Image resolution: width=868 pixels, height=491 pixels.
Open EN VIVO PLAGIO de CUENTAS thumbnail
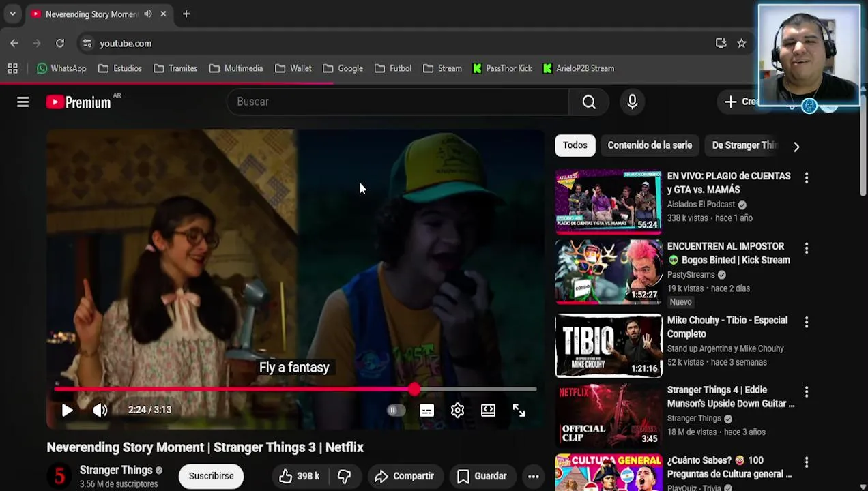click(608, 201)
